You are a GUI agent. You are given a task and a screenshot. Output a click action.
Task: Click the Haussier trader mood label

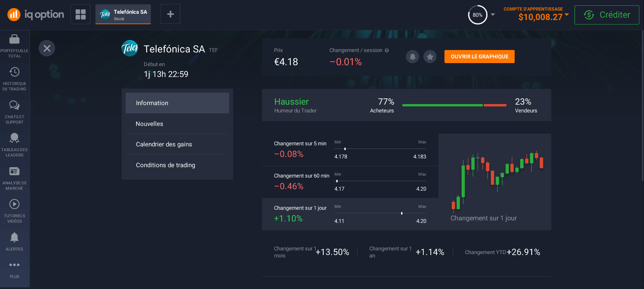[291, 102]
